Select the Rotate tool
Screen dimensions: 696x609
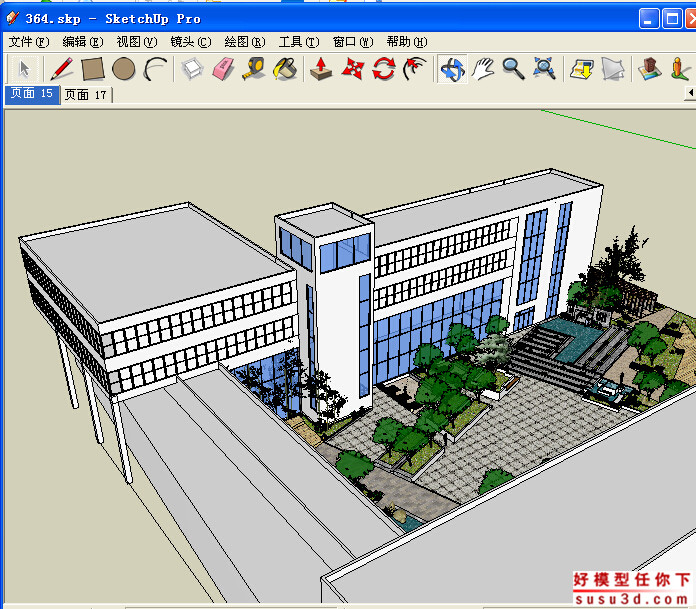(x=384, y=69)
